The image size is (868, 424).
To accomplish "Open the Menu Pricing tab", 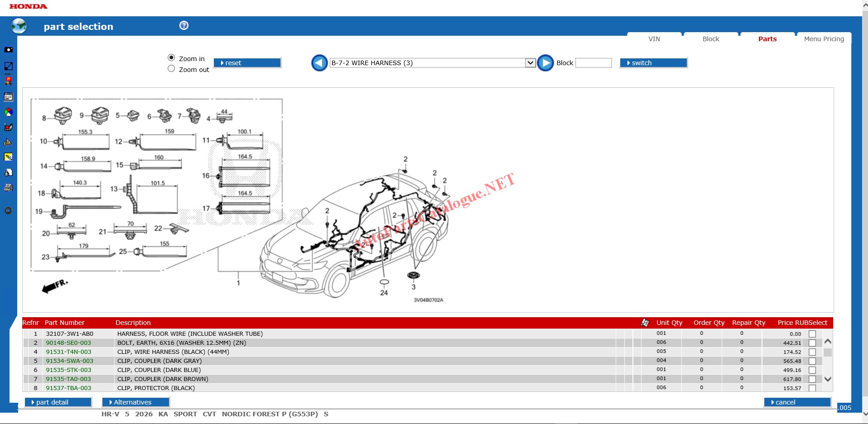I will pos(824,39).
